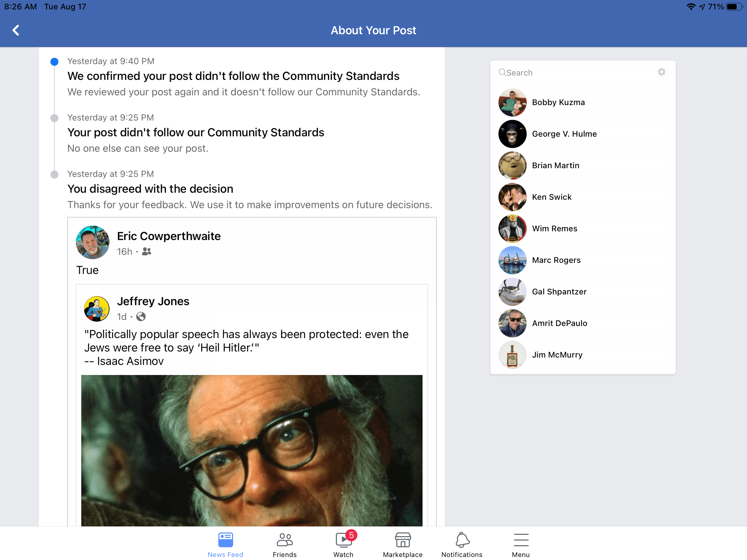Viewport: 747px width, 560px height.
Task: Switch to the News Feed tab
Action: pos(225,544)
